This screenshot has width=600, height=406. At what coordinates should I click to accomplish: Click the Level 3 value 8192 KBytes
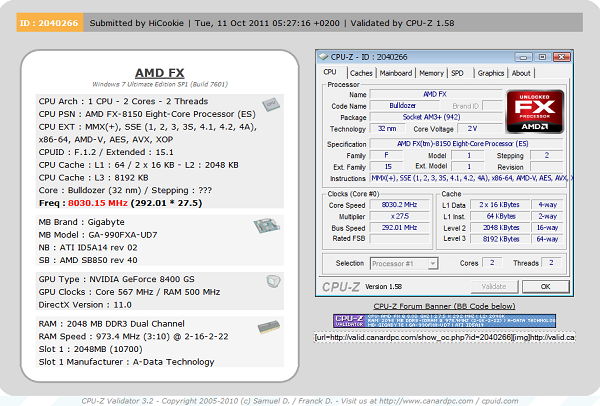pos(499,239)
